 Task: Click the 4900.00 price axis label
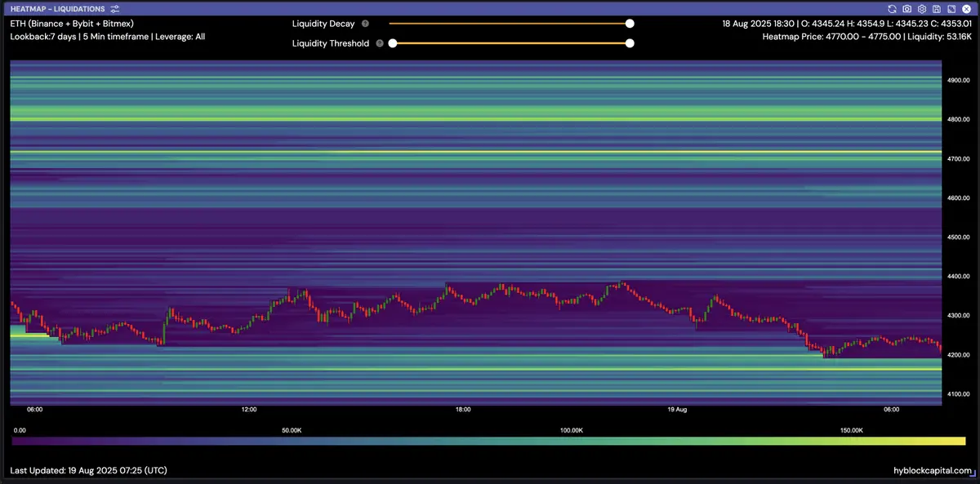click(959, 81)
